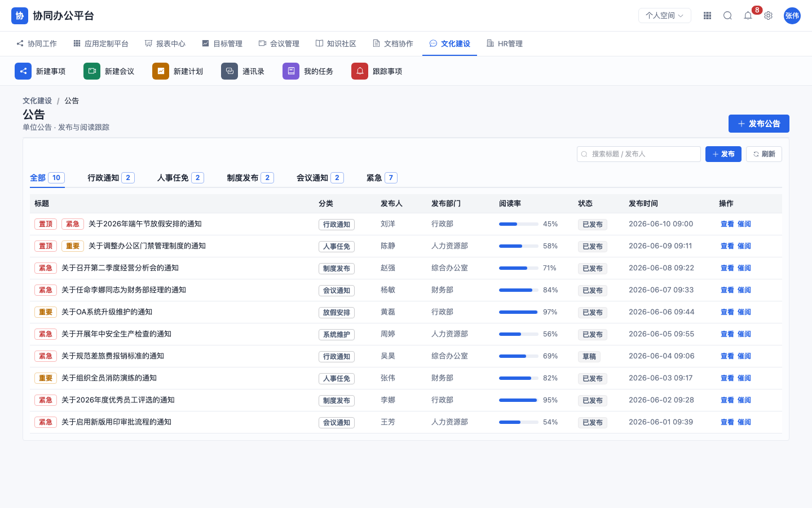
Task: Click the red 跟踪事项 bell icon
Action: (360, 71)
